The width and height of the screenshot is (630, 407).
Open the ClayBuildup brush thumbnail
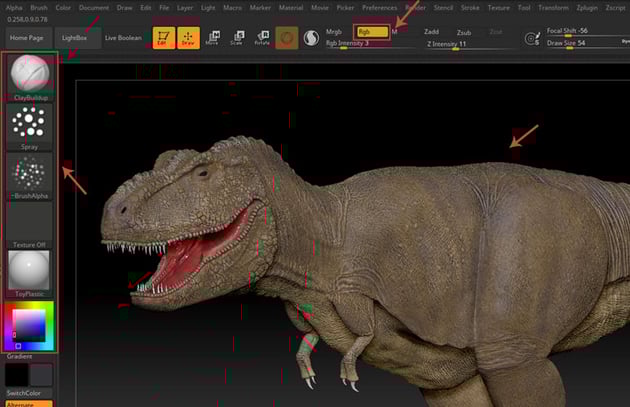click(x=30, y=75)
